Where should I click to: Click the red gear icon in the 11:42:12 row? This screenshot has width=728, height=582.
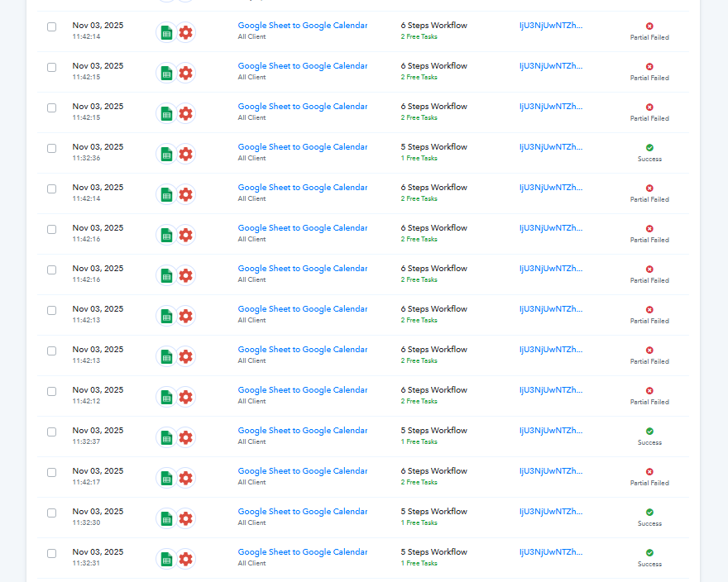coord(185,397)
